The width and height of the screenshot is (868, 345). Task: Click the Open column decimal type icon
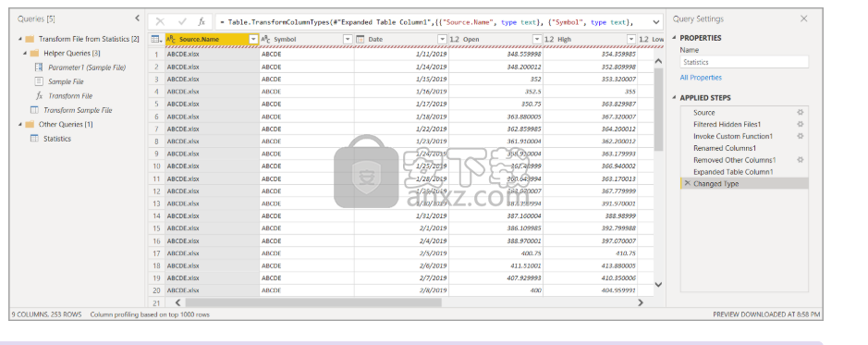pyautogui.click(x=455, y=40)
